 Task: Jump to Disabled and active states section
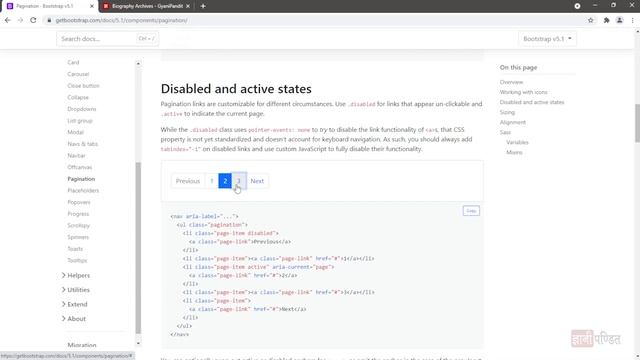click(532, 102)
